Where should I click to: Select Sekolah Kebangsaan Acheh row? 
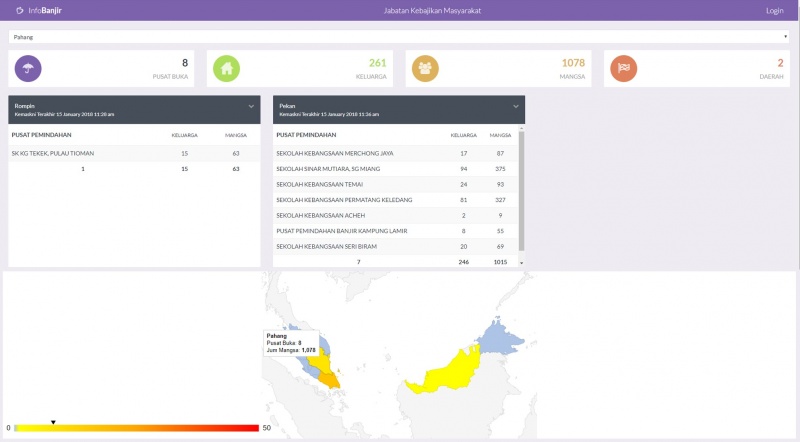(x=395, y=215)
